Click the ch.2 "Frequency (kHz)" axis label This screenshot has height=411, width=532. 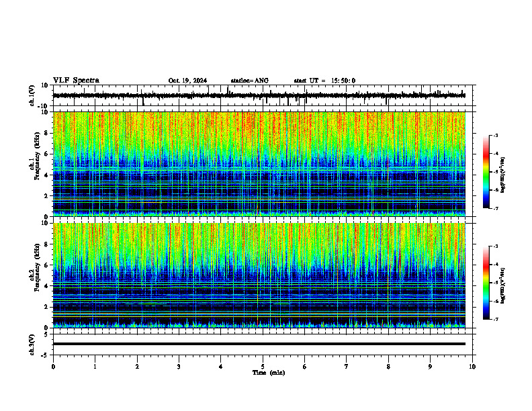coord(37,267)
